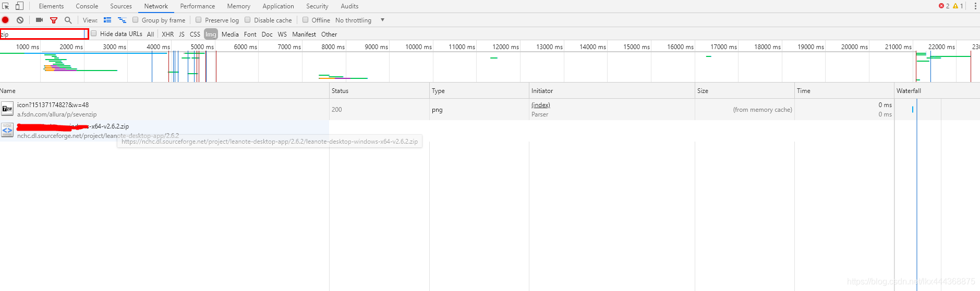Viewport: 980px width, 291px height.
Task: Click the 5000 ms timeline marker
Action: 202,47
